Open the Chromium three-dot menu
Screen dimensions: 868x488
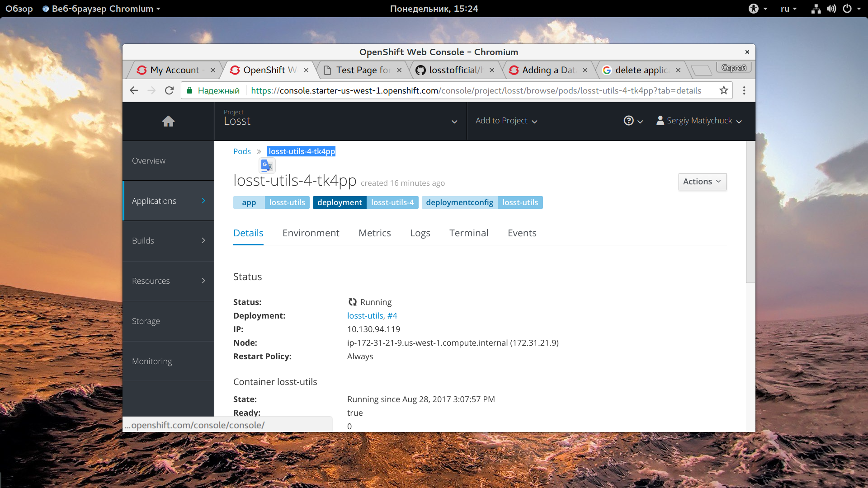click(x=744, y=90)
